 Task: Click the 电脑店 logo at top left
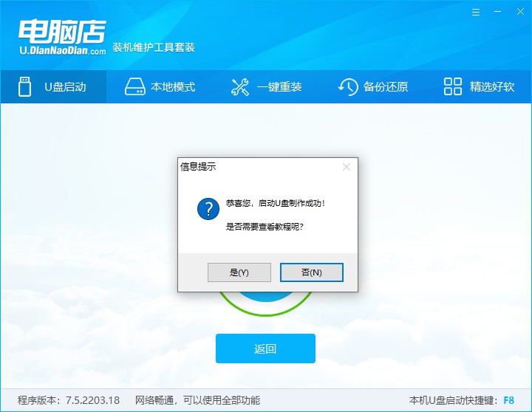[x=62, y=35]
